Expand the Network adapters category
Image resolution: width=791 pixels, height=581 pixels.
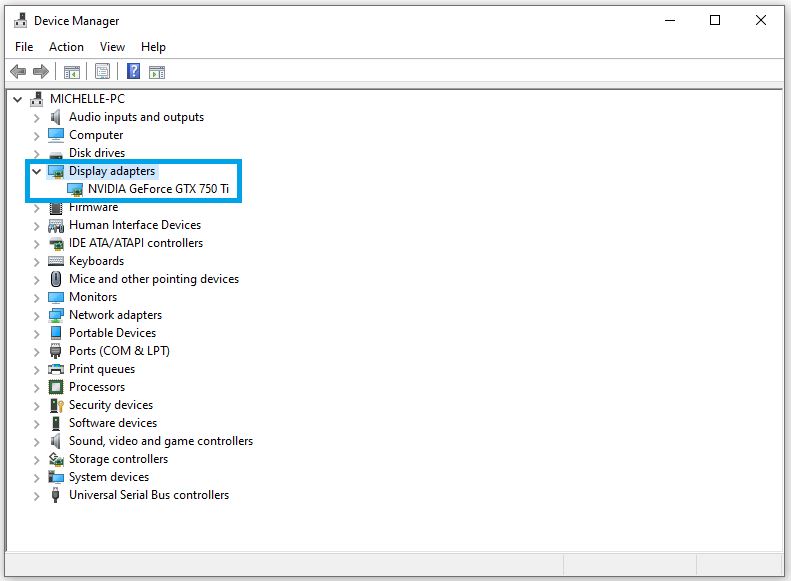36,316
